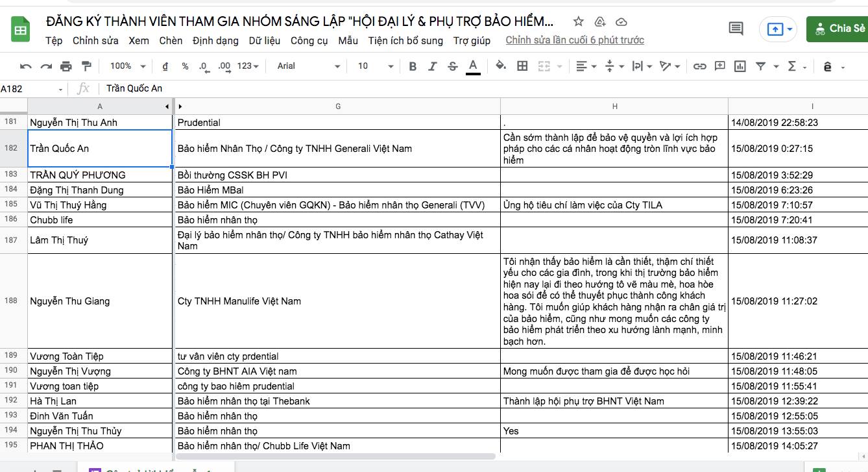Format as currency with the đ icon
Image resolution: width=868 pixels, height=472 pixels.
(x=165, y=66)
